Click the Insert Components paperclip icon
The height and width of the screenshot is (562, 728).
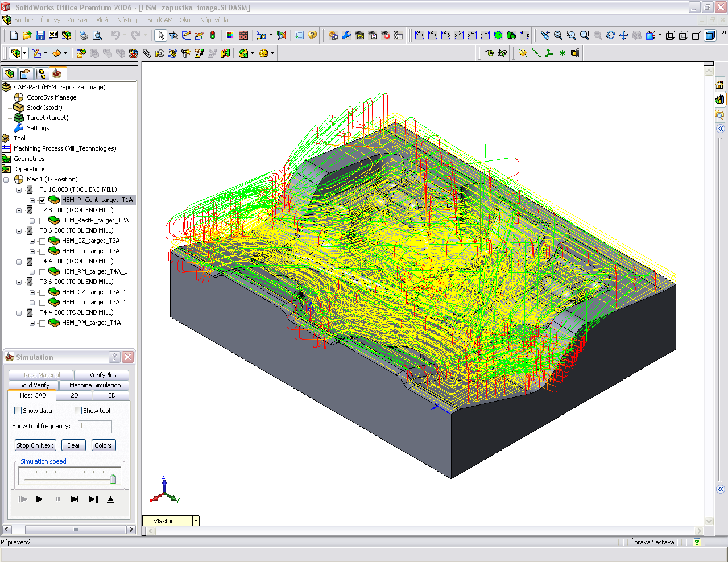[x=147, y=53]
